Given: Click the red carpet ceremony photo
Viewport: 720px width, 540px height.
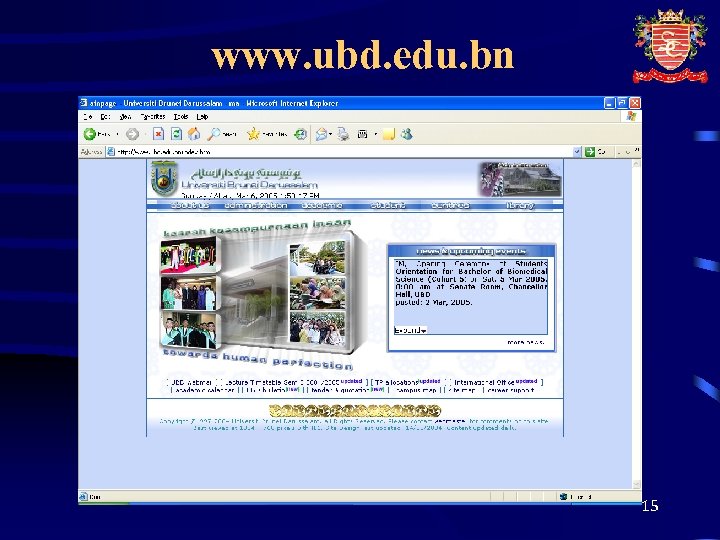Looking at the screenshot, I should coord(188,255).
